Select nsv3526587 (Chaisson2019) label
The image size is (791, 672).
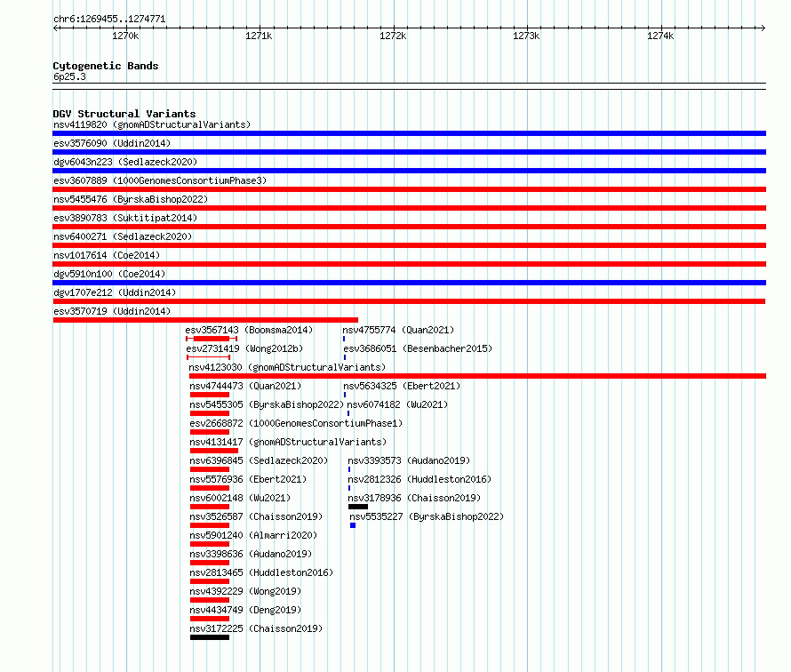(256, 516)
